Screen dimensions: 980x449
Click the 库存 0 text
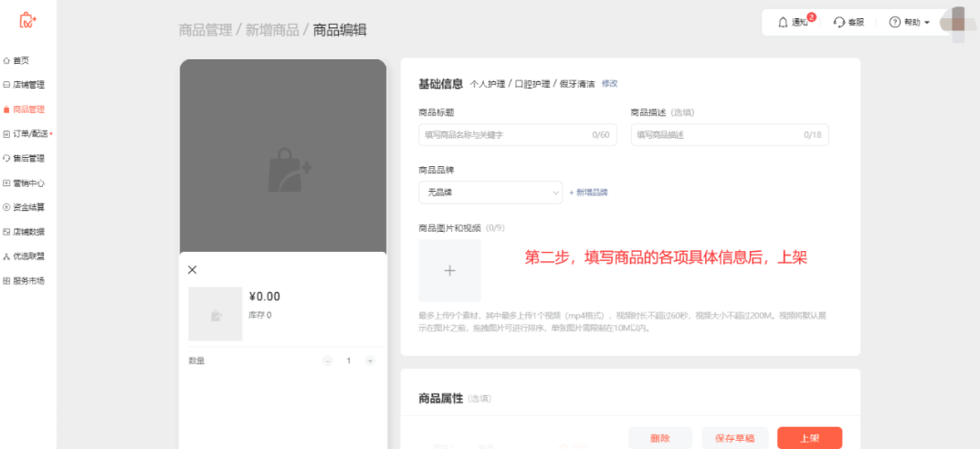(x=260, y=316)
